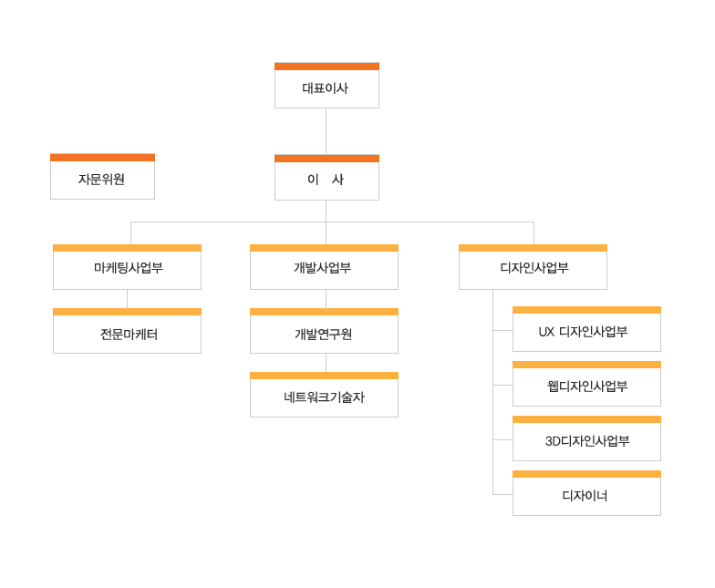Screen dimensions: 715x588
Task: Click the 디자인사업부 department box
Action: [x=533, y=270]
